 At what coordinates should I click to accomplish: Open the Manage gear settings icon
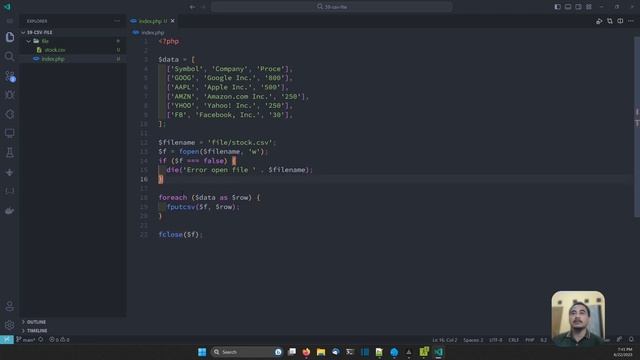coord(10,325)
